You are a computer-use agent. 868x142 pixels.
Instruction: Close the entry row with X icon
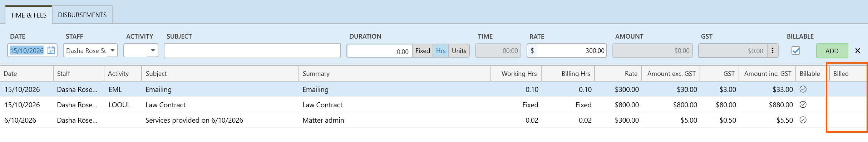858,51
